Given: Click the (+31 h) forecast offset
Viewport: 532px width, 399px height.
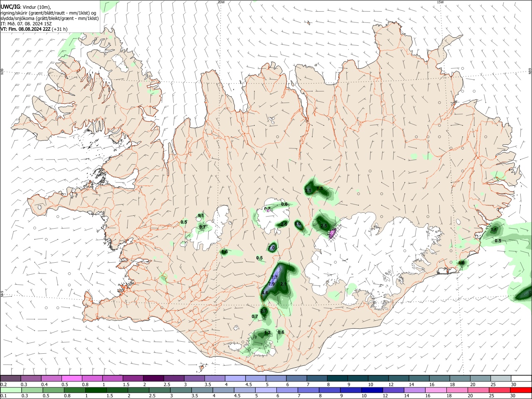Looking at the screenshot, I should [x=60, y=29].
